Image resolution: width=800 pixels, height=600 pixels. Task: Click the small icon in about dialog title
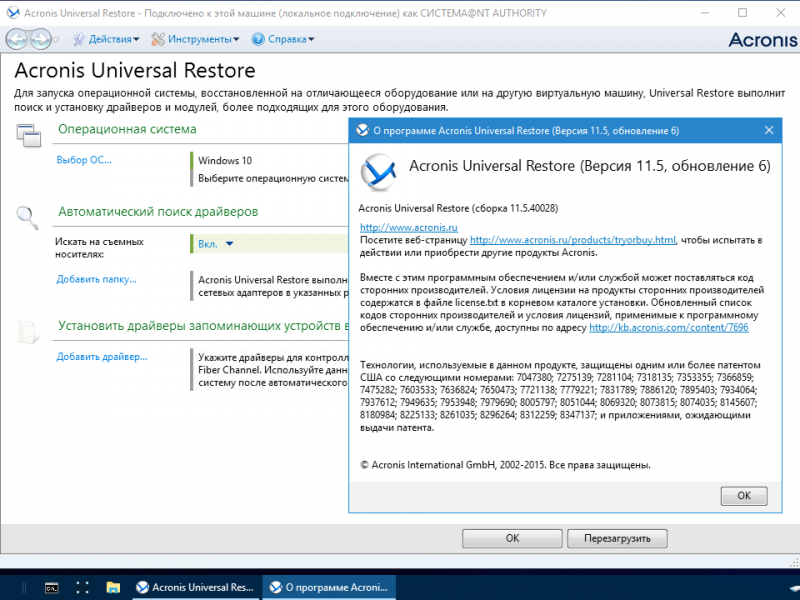[362, 130]
